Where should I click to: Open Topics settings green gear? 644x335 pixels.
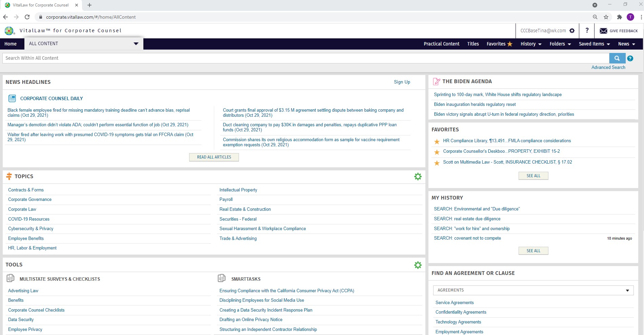(418, 176)
